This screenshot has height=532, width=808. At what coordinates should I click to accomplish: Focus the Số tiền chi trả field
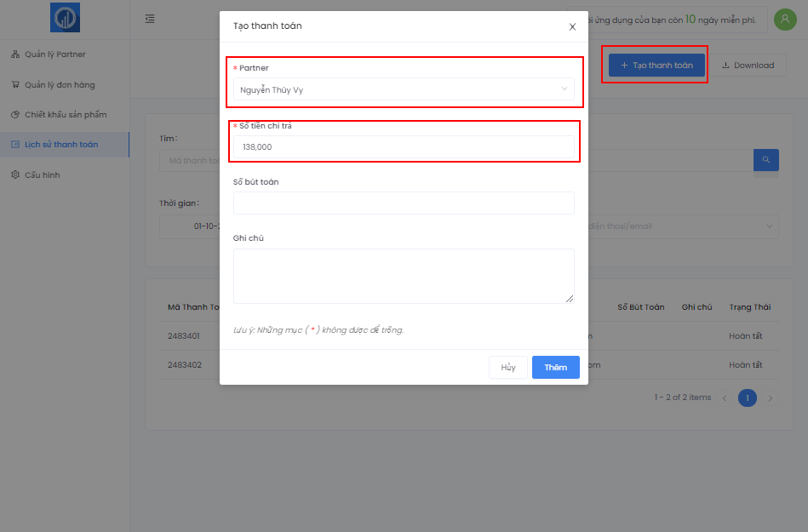pos(404,147)
